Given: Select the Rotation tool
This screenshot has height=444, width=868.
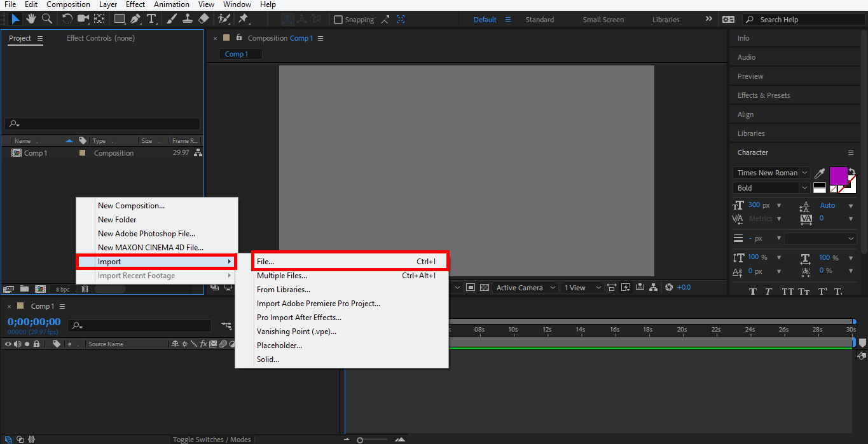Looking at the screenshot, I should tap(67, 19).
